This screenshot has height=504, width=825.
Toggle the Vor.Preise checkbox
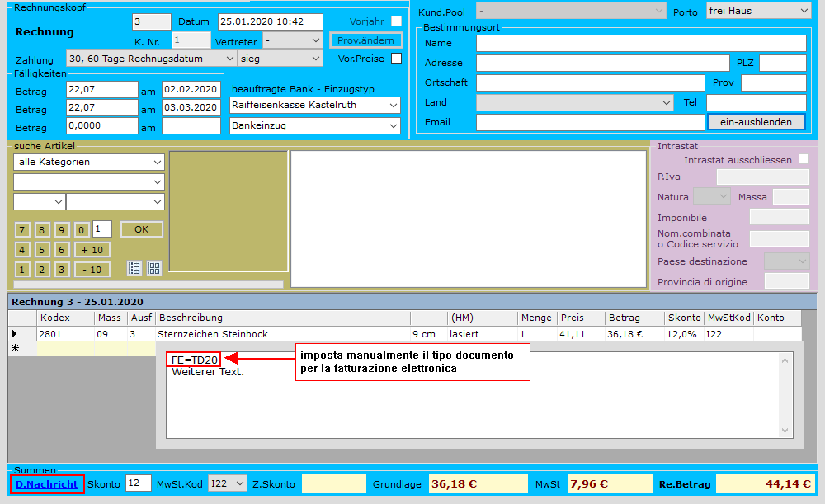coord(396,59)
